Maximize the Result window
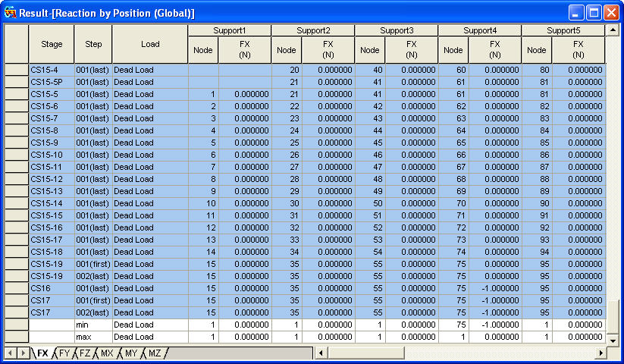This screenshot has width=624, height=364. [x=594, y=13]
